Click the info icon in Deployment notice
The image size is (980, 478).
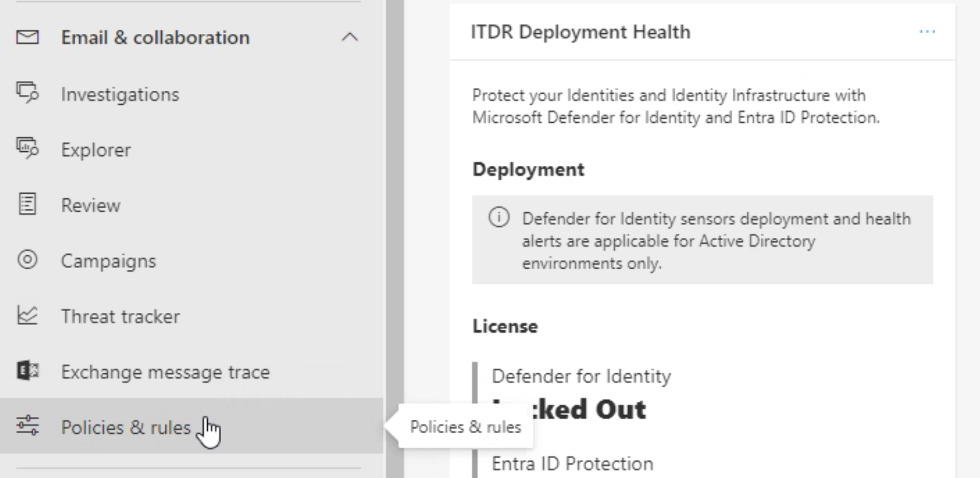[499, 217]
